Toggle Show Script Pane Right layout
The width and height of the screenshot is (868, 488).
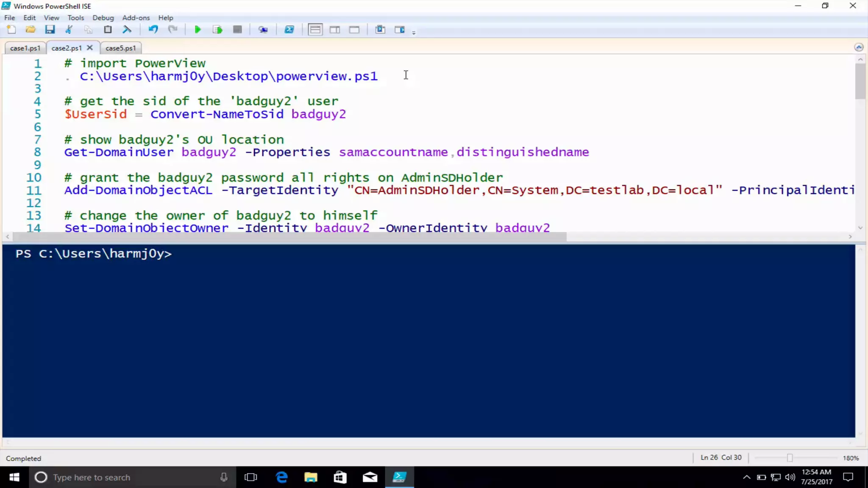[x=335, y=30]
